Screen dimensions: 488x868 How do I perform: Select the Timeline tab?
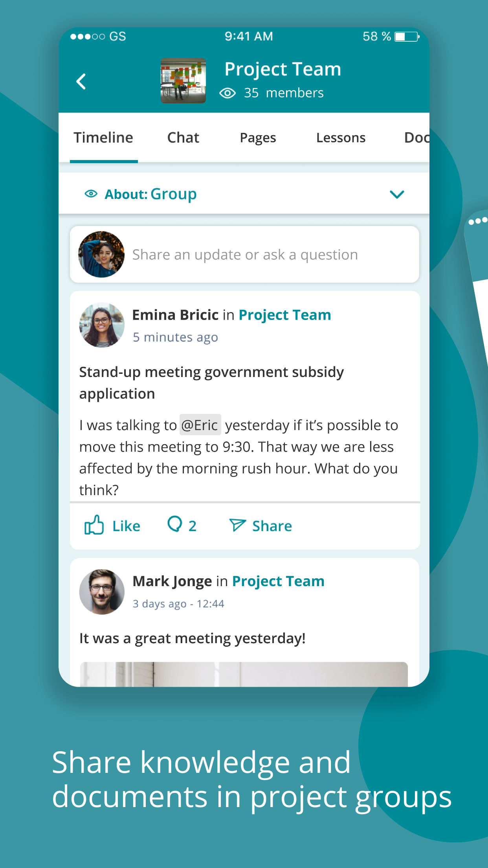pos(103,138)
